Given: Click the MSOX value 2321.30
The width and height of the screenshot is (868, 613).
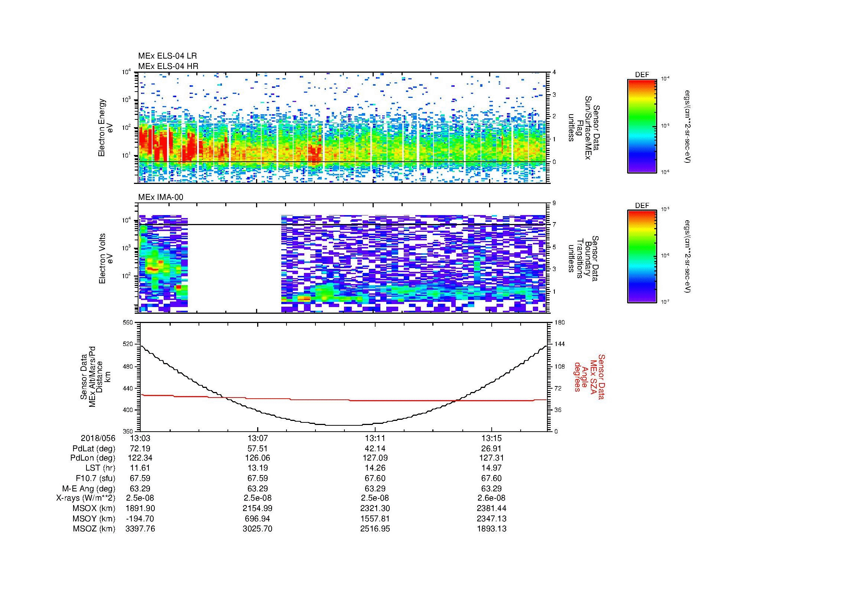Looking at the screenshot, I should click(375, 508).
